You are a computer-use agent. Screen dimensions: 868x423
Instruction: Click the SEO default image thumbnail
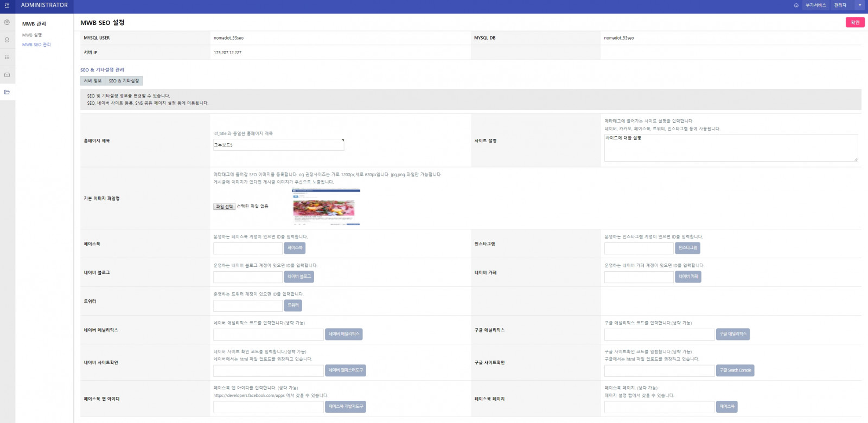pos(326,207)
